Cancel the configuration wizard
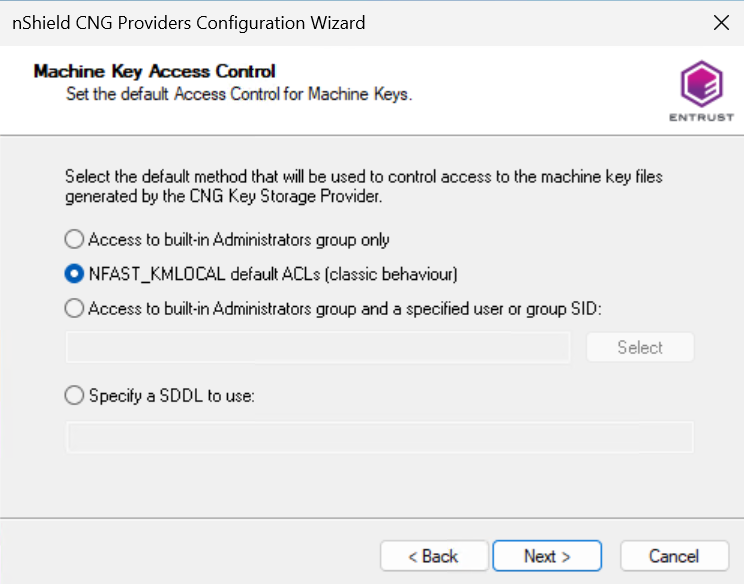Image resolution: width=744 pixels, height=584 pixels. click(x=674, y=556)
